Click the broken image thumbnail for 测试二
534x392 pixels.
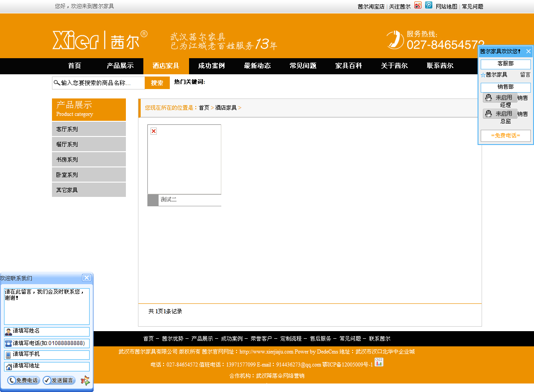point(184,159)
